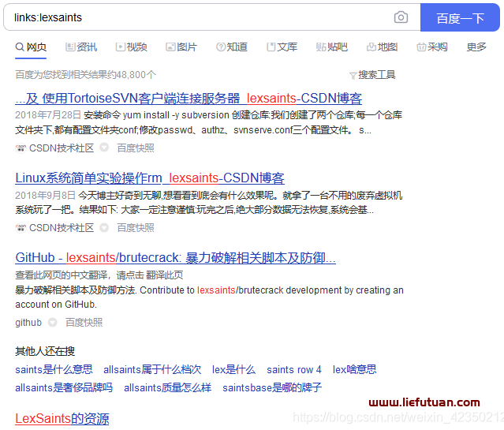Click related search lex啥意思
This screenshot has width=504, height=430.
click(x=355, y=370)
